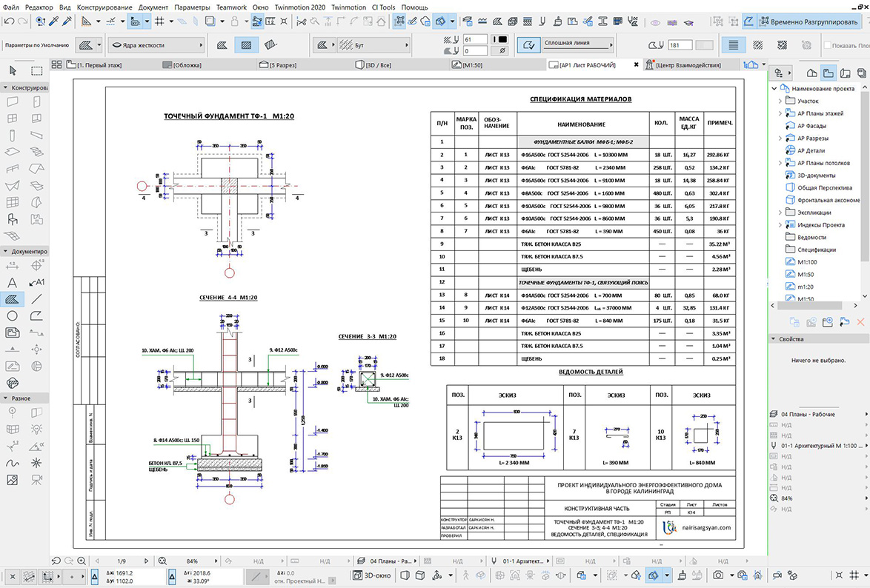Select Спецификации item in navigator tree
870x588 pixels.
point(817,250)
